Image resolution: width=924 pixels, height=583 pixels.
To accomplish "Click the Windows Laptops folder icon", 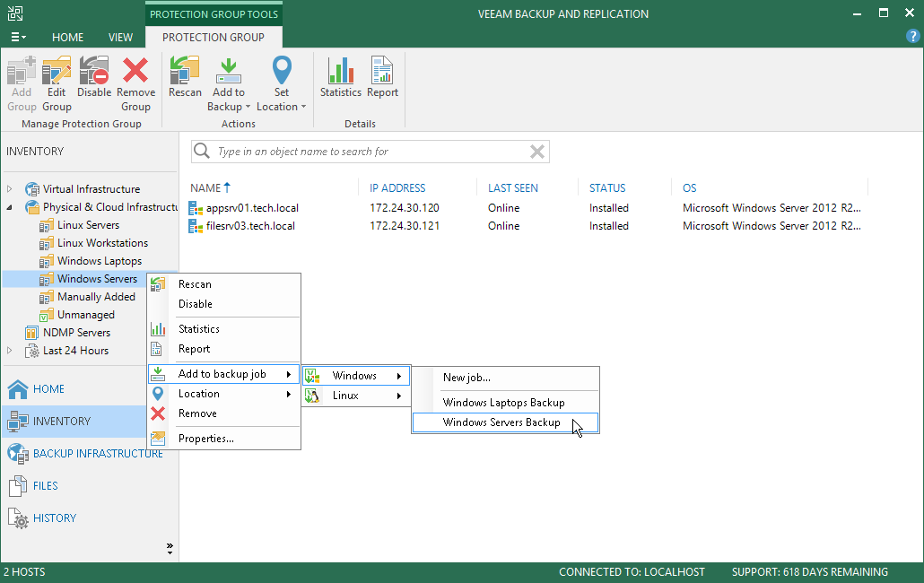I will coord(47,261).
